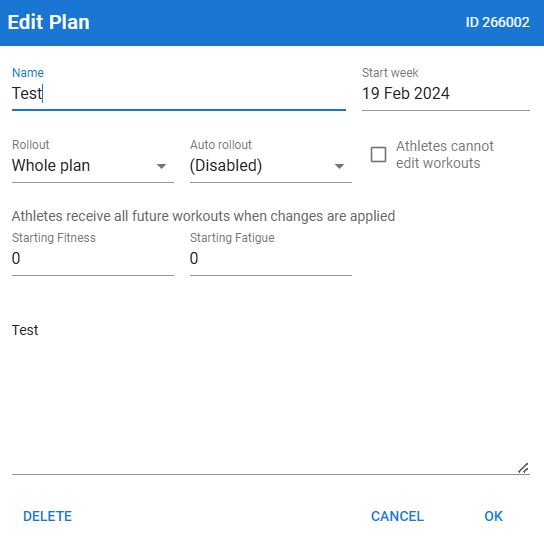This screenshot has height=540, width=544.
Task: Click the textarea resize handle icon
Action: 523,468
